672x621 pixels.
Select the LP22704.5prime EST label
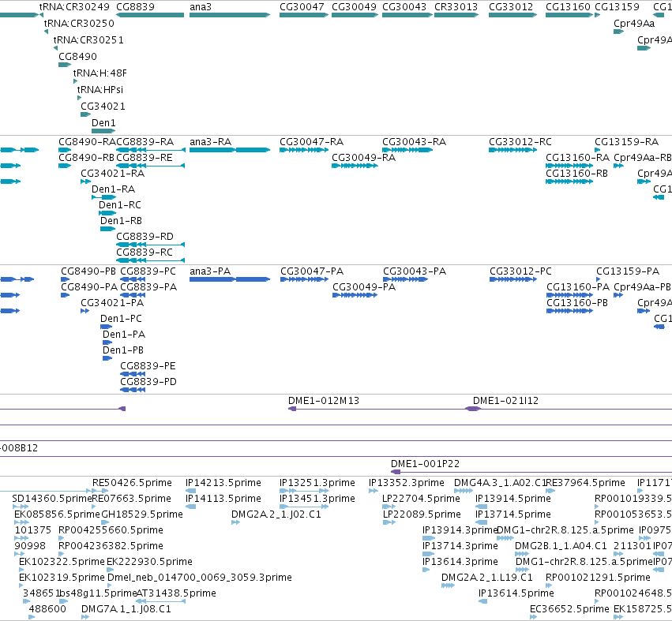pos(422,499)
